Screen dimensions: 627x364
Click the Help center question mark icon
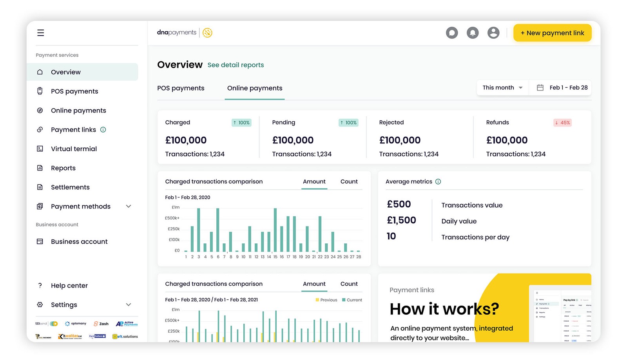coord(40,286)
